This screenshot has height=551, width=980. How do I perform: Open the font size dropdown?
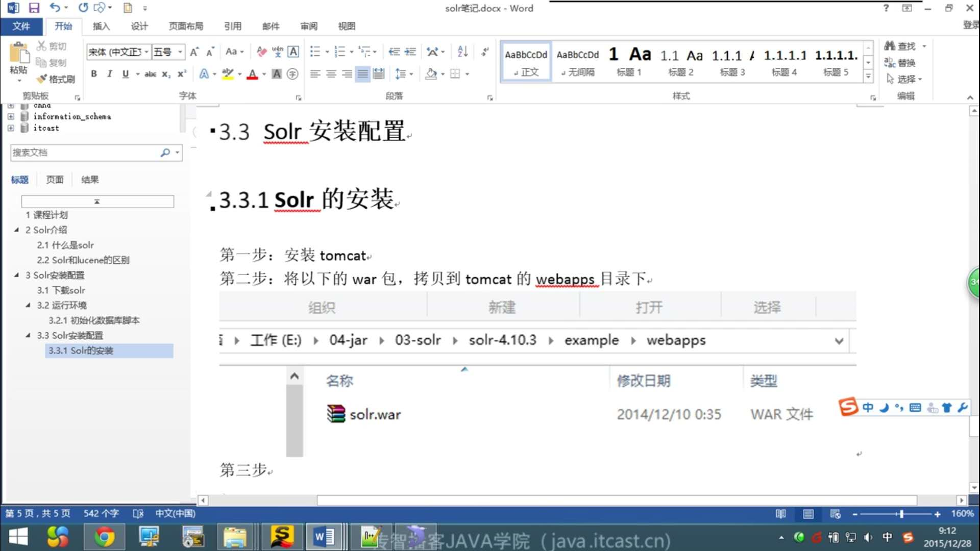coord(180,52)
